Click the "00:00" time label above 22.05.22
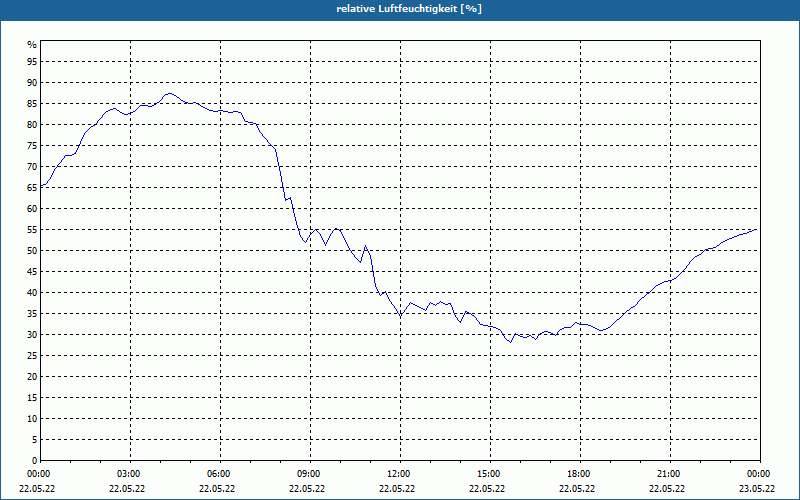Screen dimensions: 800x500 point(37,474)
